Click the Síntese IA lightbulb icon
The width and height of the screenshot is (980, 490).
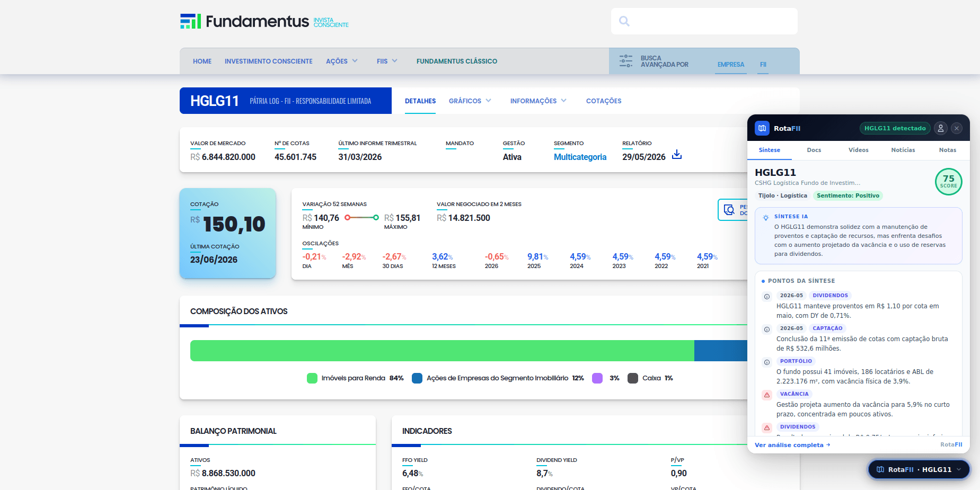[x=765, y=217]
